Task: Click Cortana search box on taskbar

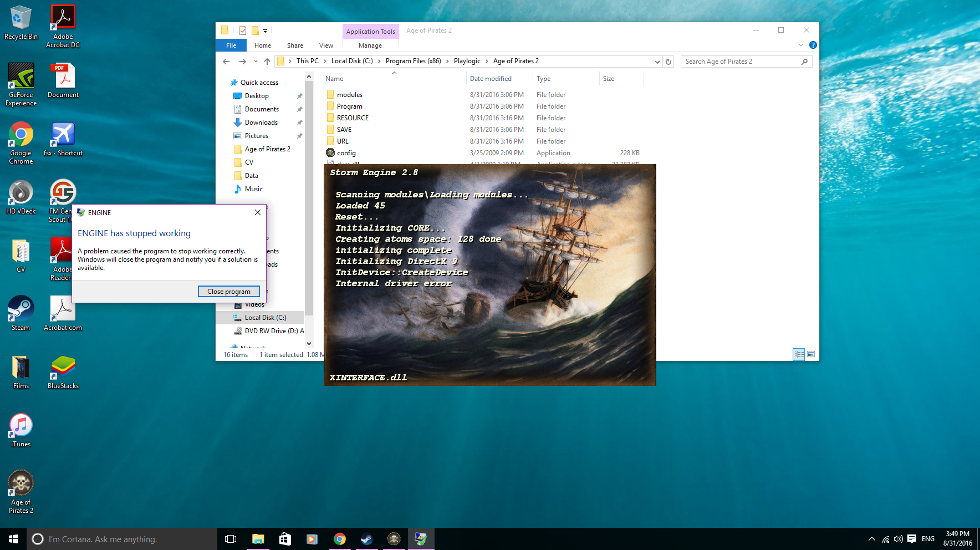Action: click(122, 539)
